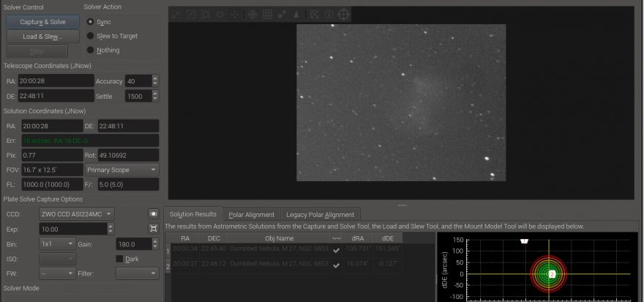
Task: Open the ZWO CCD ASI224MC dropdown
Action: click(x=76, y=214)
